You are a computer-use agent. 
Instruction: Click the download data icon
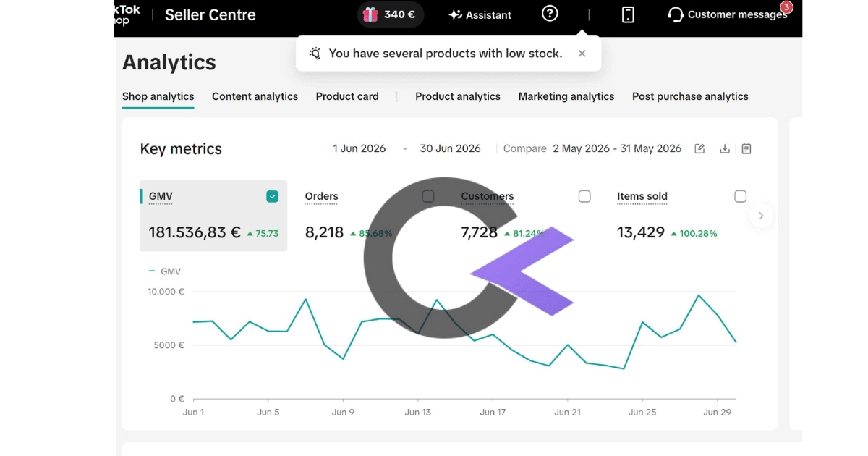pyautogui.click(x=725, y=148)
